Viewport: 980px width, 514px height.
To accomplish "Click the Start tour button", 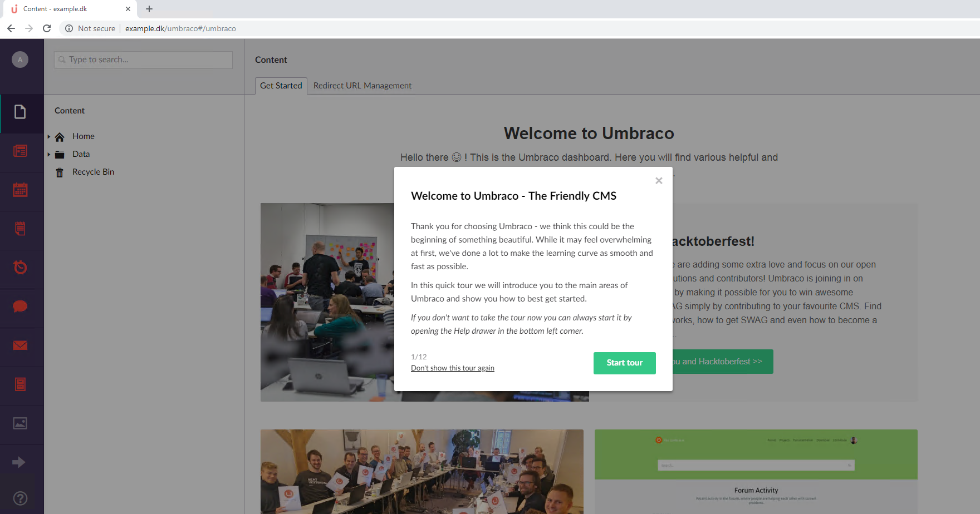I will point(625,363).
